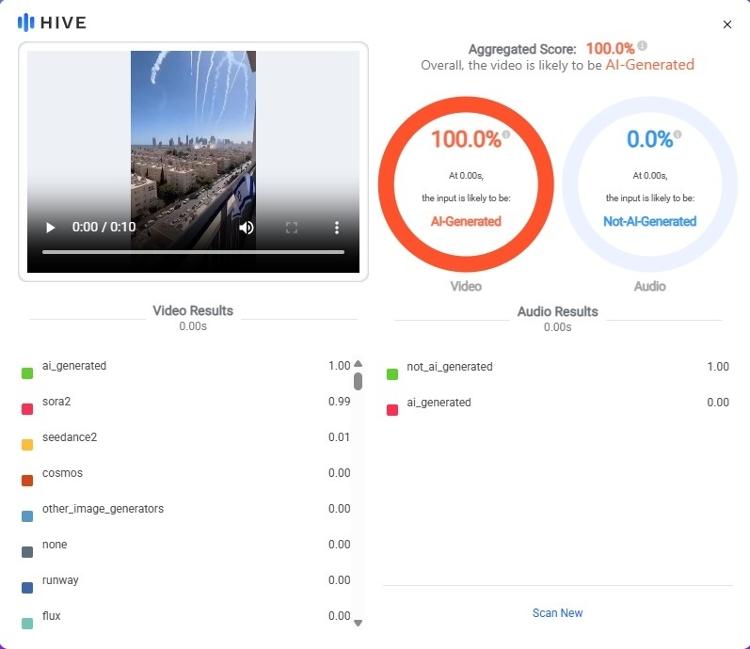Select the flux result label

coord(51,616)
